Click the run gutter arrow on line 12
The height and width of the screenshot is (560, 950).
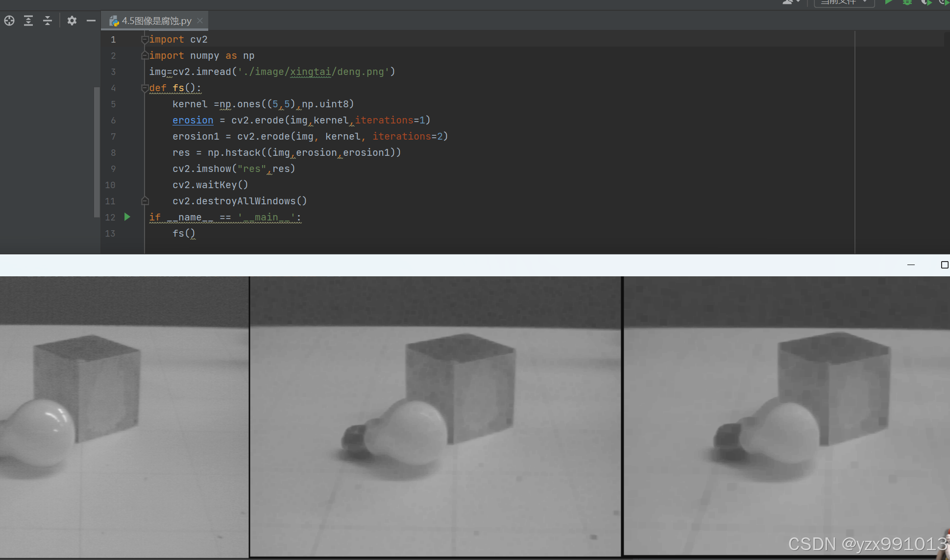click(x=127, y=217)
